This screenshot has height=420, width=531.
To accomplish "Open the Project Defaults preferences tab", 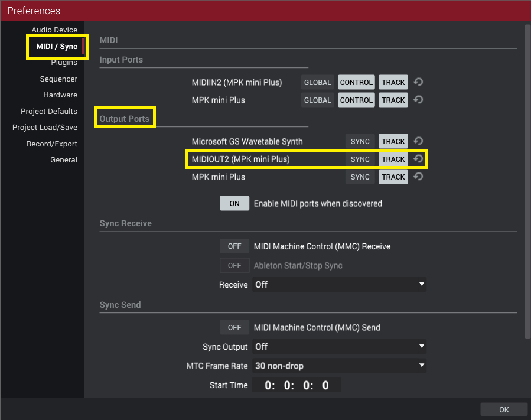I will click(x=49, y=112).
